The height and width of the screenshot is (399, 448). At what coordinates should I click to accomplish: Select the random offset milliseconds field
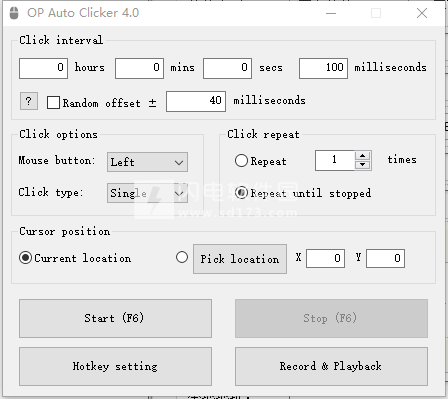(196, 101)
